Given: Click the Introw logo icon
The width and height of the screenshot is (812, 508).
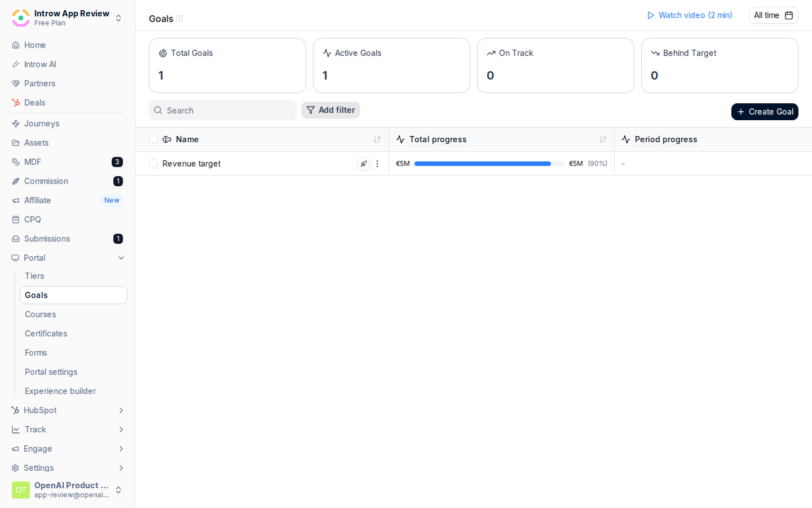Looking at the screenshot, I should (21, 17).
